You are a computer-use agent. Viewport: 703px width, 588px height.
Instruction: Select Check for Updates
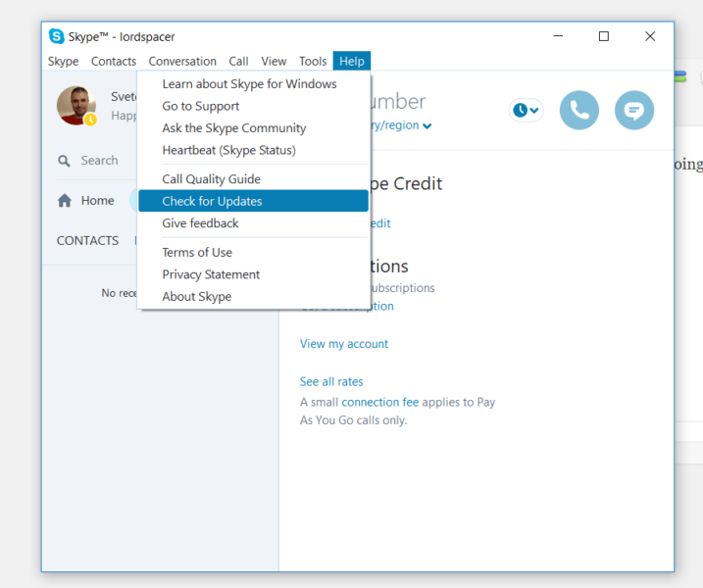coord(253,201)
